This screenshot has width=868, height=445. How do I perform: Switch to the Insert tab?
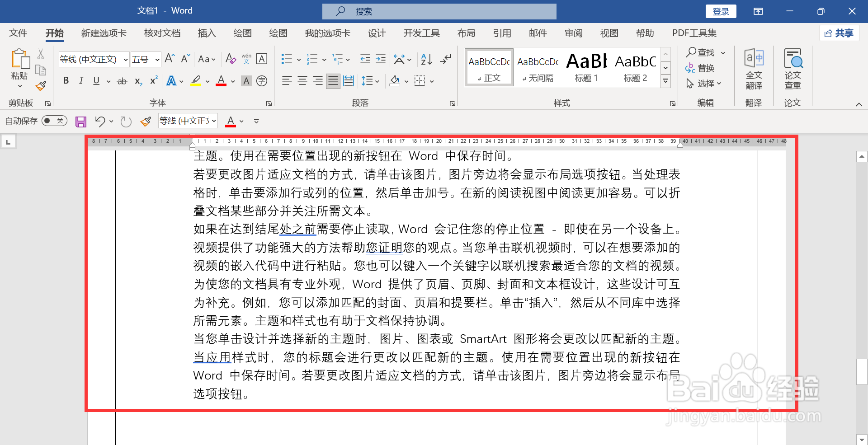(207, 33)
